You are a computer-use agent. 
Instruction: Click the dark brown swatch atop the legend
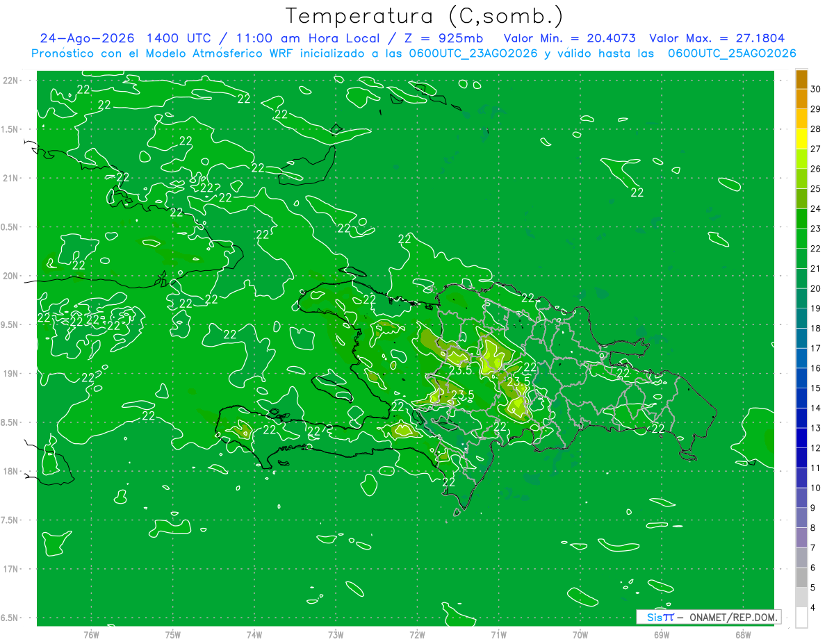pyautogui.click(x=801, y=79)
